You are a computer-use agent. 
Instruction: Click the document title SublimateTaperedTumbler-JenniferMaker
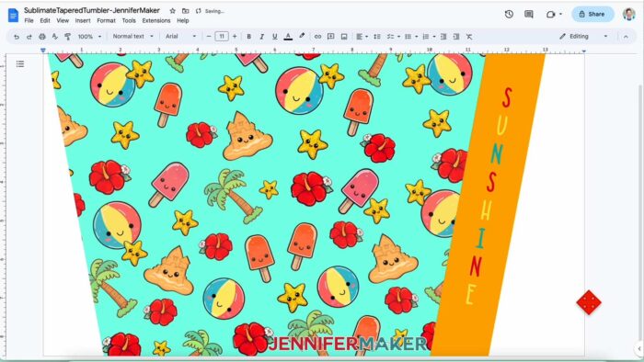[92, 10]
